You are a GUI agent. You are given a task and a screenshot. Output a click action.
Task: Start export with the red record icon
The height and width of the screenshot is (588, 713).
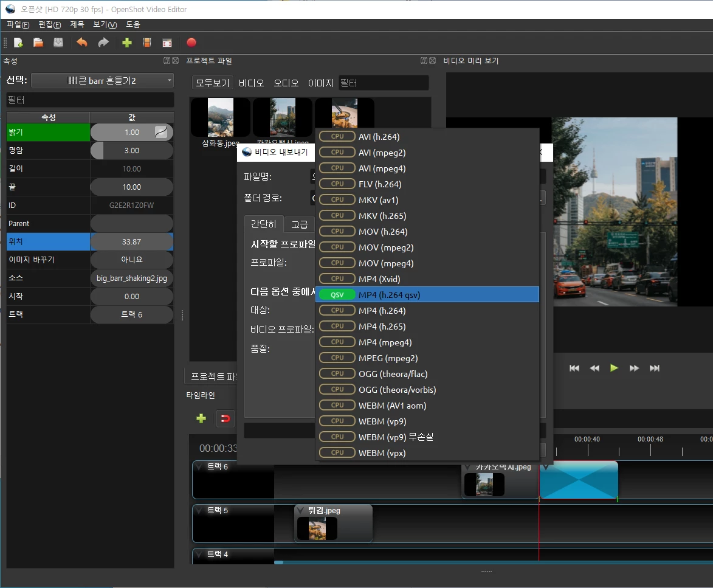click(191, 43)
